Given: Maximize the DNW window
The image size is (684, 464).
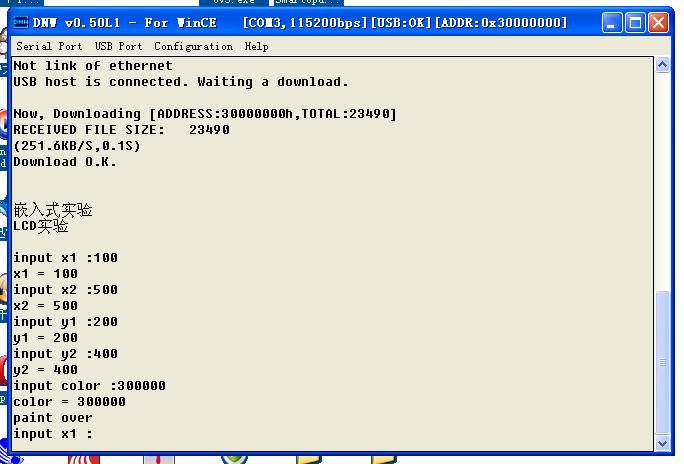Looking at the screenshot, I should tap(635, 23).
